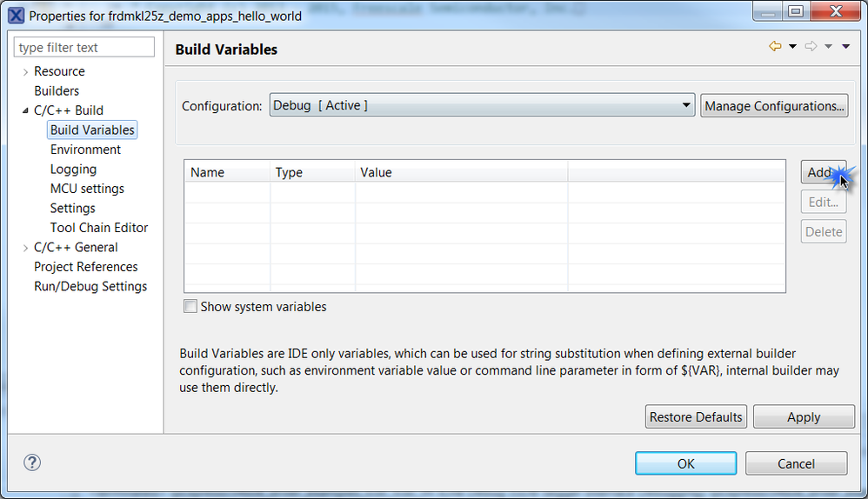Click Manage Configurations button
This screenshot has height=499, width=868.
[774, 106]
